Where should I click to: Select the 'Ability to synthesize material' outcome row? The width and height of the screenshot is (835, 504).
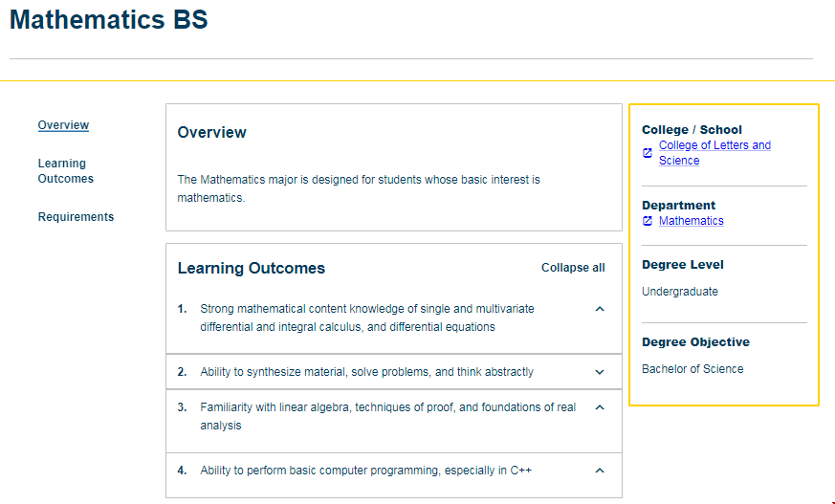(366, 372)
